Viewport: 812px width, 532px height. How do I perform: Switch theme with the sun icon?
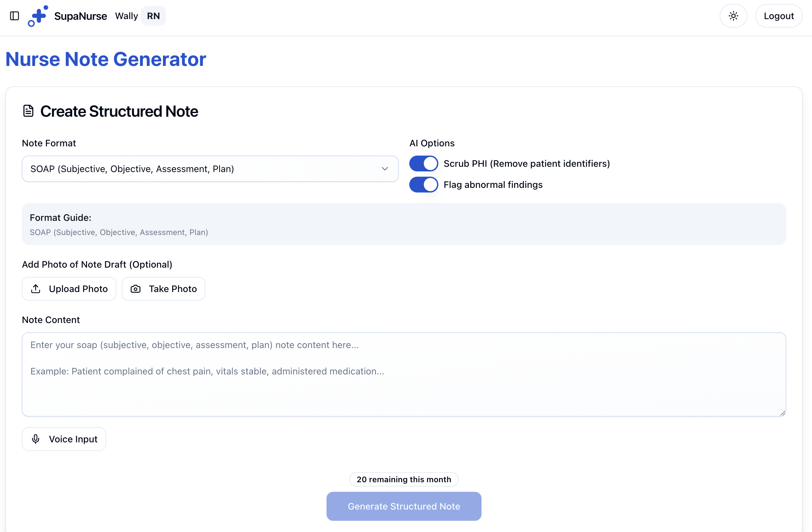coord(733,16)
